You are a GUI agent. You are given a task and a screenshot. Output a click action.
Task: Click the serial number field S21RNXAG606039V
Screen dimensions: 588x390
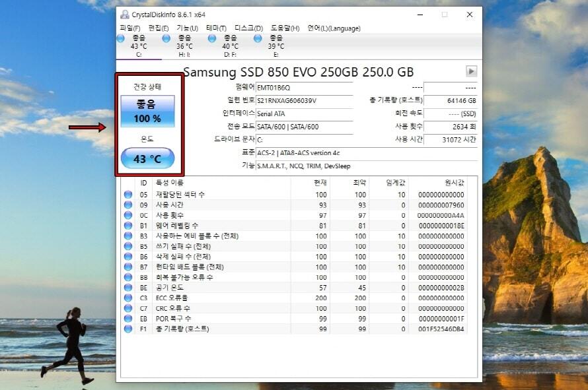coord(304,101)
